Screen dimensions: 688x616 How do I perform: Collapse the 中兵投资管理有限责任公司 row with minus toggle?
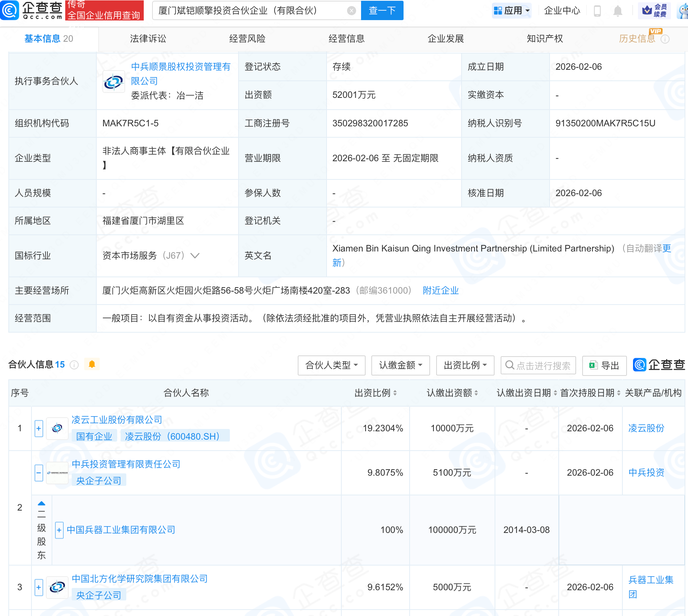click(x=39, y=473)
